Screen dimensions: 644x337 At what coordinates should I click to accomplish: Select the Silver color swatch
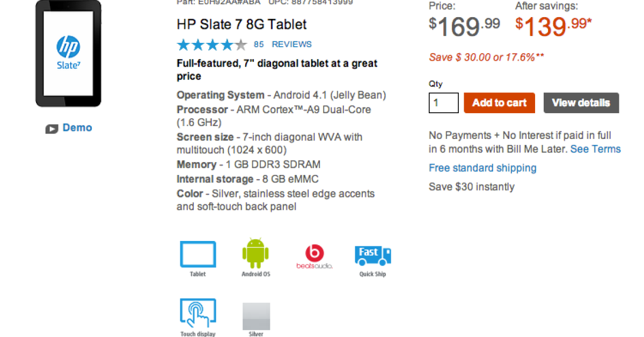[x=256, y=316]
